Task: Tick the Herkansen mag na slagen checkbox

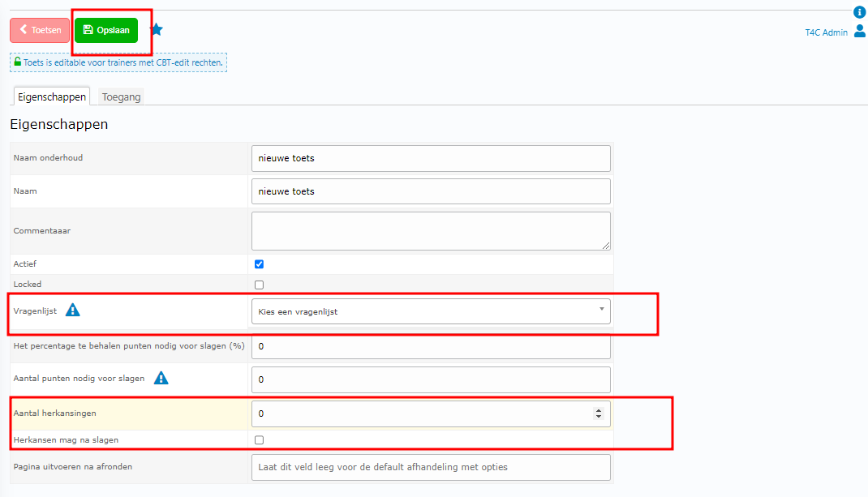Action: (259, 440)
